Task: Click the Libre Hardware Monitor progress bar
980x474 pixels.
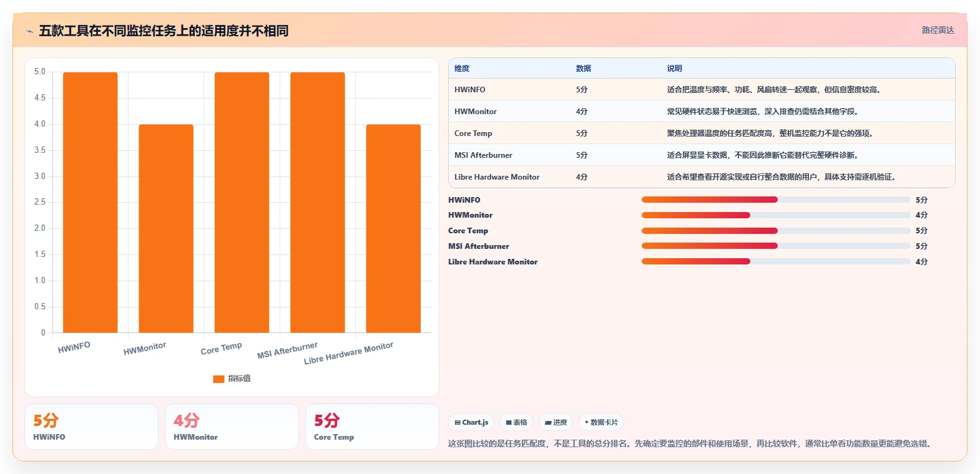Action: click(x=776, y=261)
